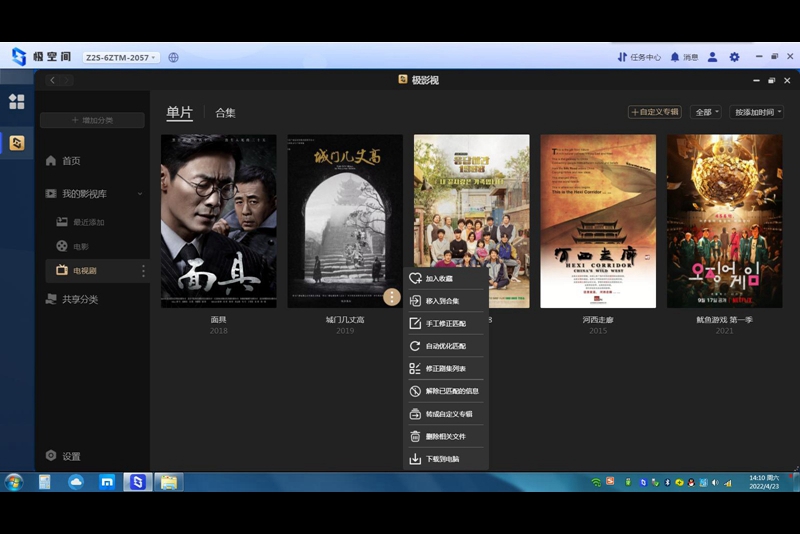
Task: Click the 鱿鱼游戏 第一季 title text
Action: pyautogui.click(x=724, y=320)
